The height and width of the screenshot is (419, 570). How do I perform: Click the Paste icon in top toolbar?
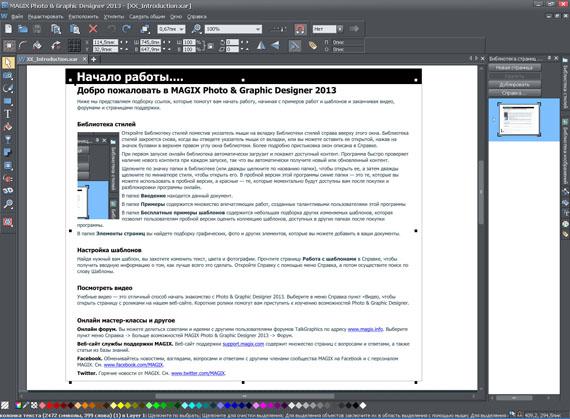point(75,29)
